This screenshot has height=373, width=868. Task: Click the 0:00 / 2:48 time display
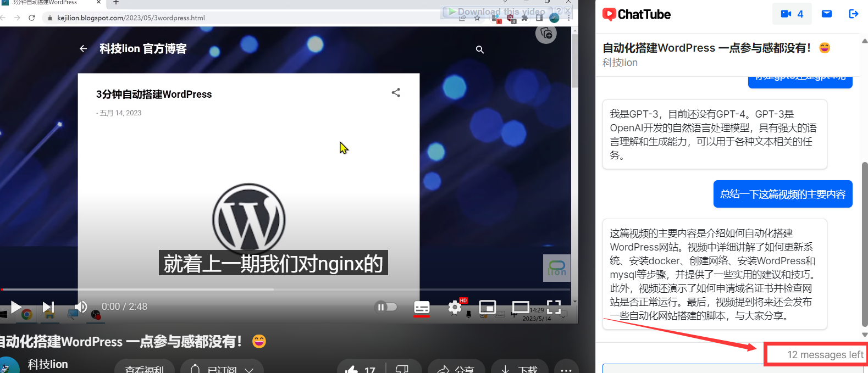(124, 307)
